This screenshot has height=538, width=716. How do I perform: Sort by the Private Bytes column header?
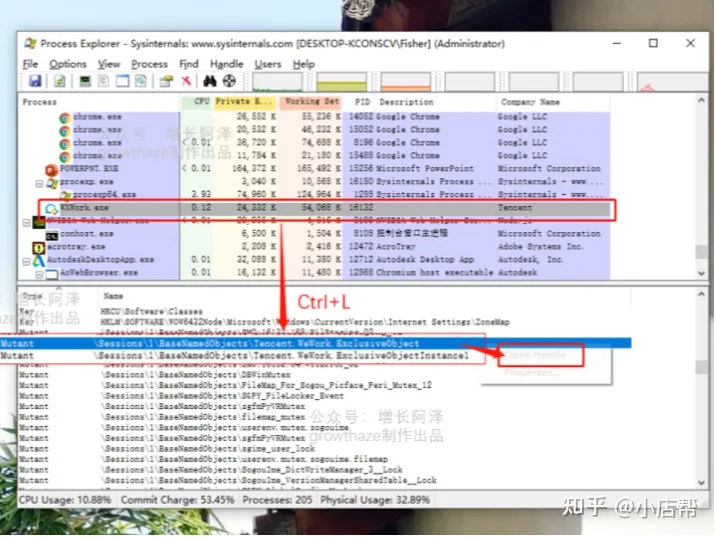pos(244,101)
